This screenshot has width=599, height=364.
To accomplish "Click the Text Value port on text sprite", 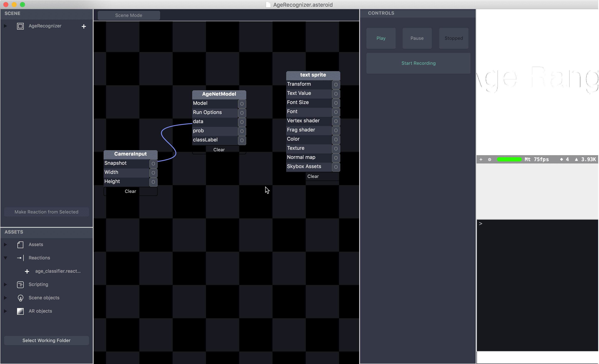I will tap(336, 94).
